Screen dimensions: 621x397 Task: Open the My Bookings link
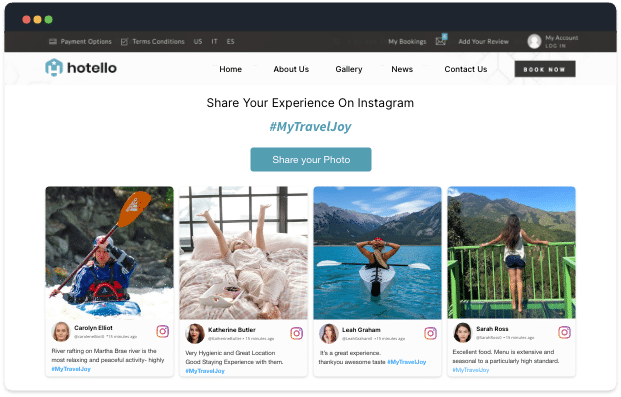(407, 42)
